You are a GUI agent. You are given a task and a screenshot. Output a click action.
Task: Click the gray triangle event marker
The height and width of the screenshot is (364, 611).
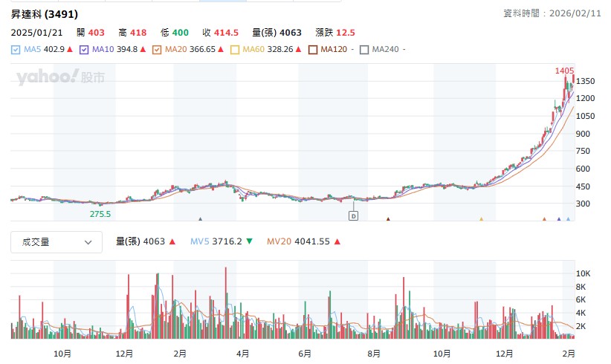(201, 219)
